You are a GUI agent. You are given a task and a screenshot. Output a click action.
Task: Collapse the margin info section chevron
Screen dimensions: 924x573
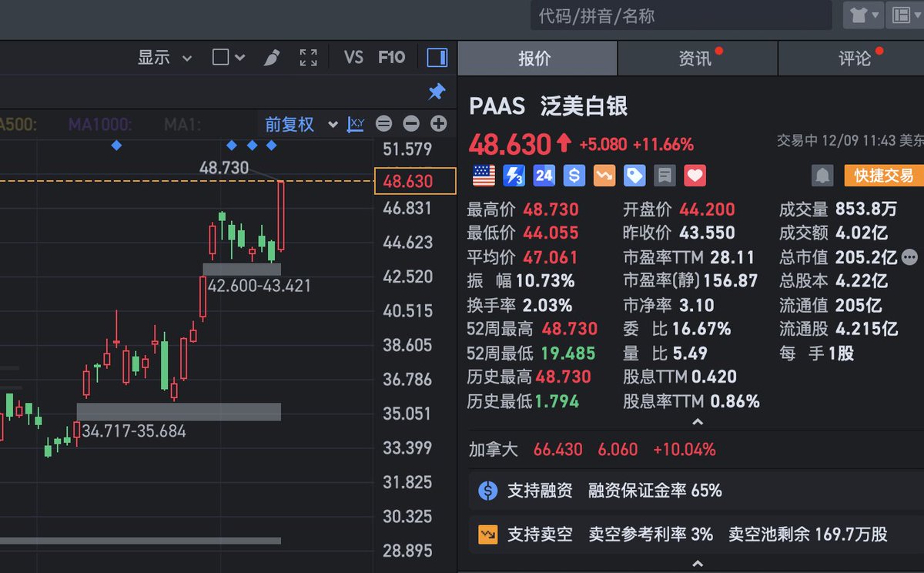[698, 565]
